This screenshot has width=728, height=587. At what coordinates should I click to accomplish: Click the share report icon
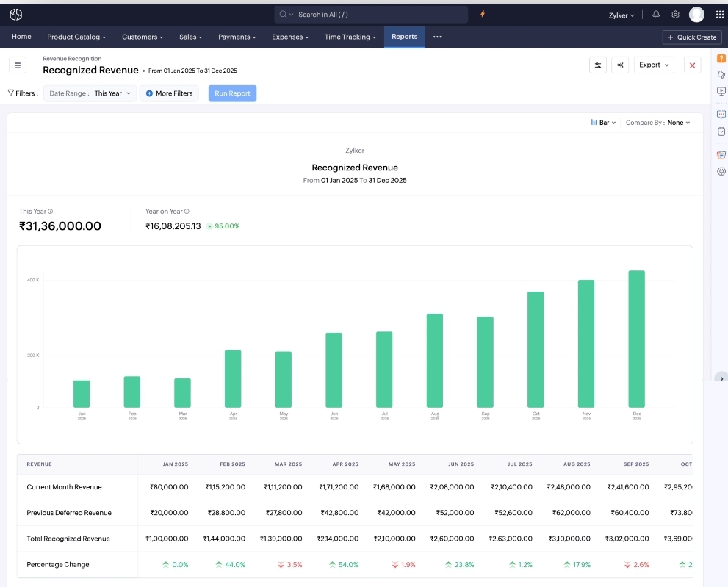(619, 65)
